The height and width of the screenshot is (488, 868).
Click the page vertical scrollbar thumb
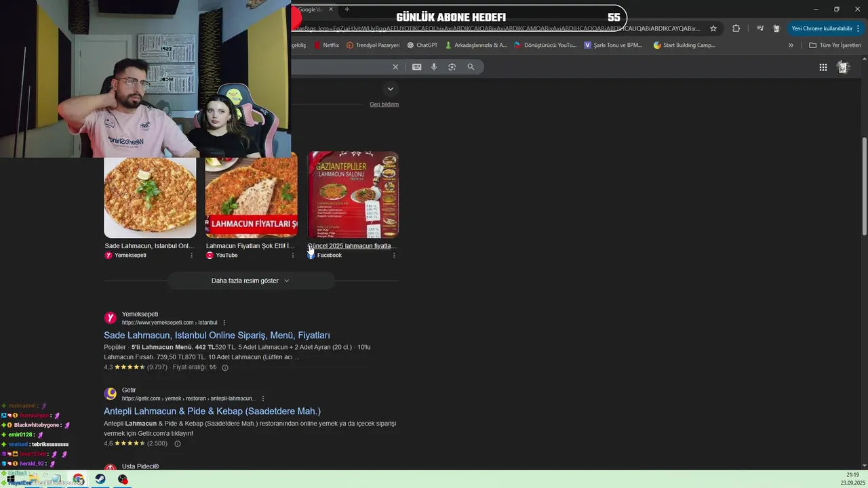[x=864, y=186]
